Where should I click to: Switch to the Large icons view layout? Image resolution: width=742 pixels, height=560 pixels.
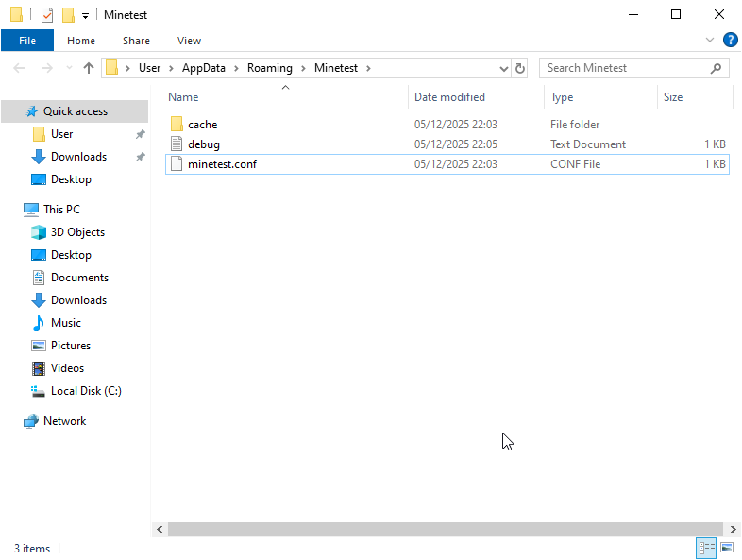(x=727, y=548)
